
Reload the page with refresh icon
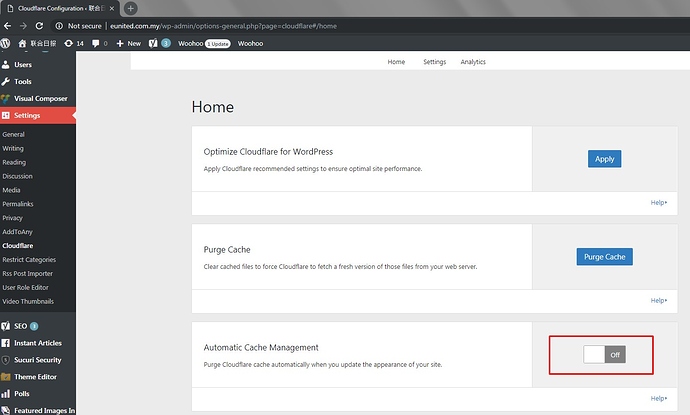tap(39, 26)
